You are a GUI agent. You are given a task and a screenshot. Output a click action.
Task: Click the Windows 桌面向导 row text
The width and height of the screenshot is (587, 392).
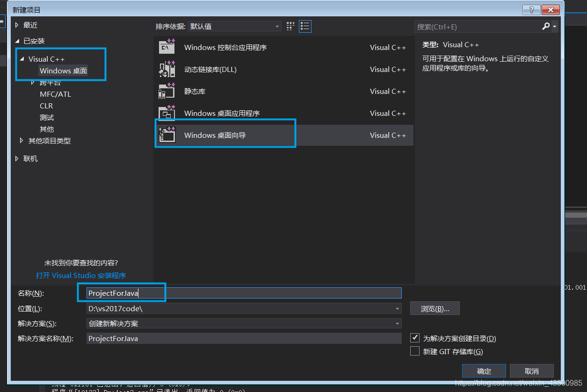(215, 135)
